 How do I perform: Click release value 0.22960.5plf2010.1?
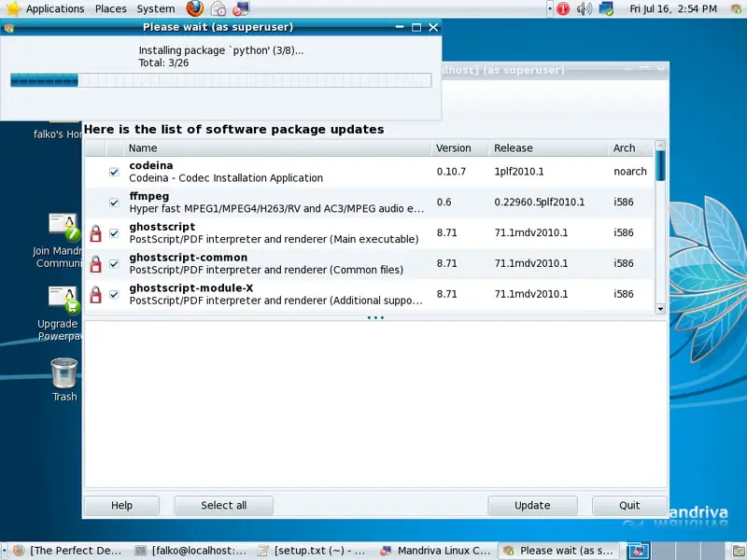coord(540,202)
